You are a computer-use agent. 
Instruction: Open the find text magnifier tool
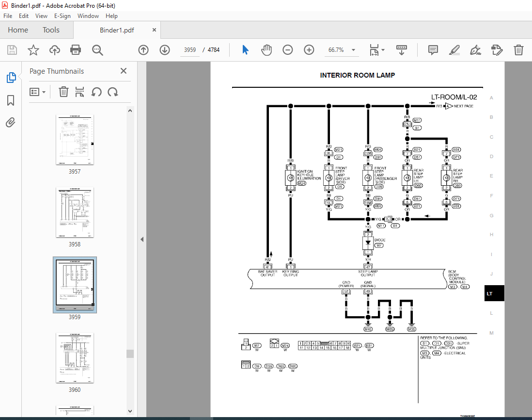click(x=97, y=50)
